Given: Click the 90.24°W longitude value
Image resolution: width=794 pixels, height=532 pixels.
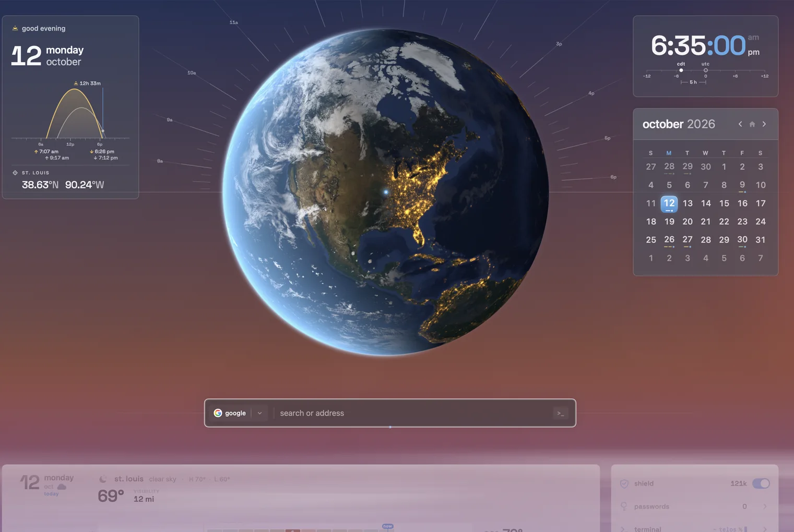Looking at the screenshot, I should [x=85, y=185].
